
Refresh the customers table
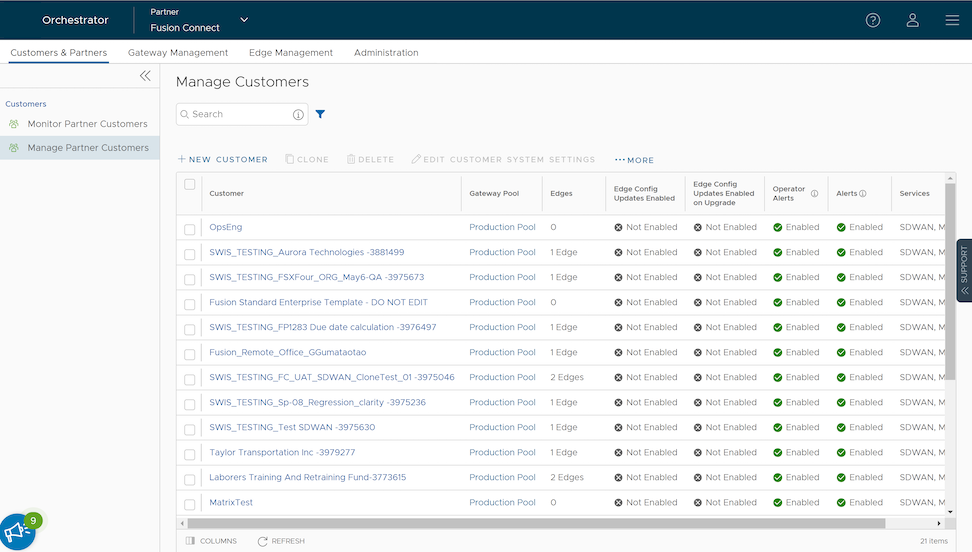[x=281, y=541]
